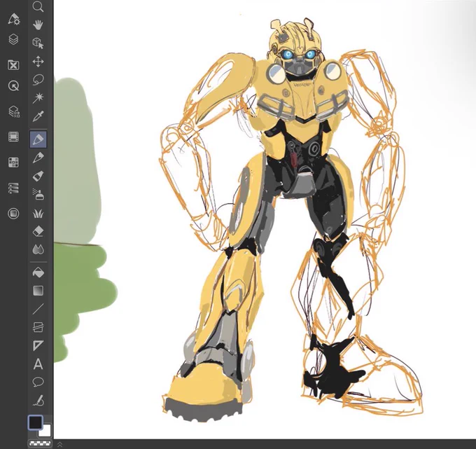Select the Auto Select magic wand tool

click(x=38, y=98)
